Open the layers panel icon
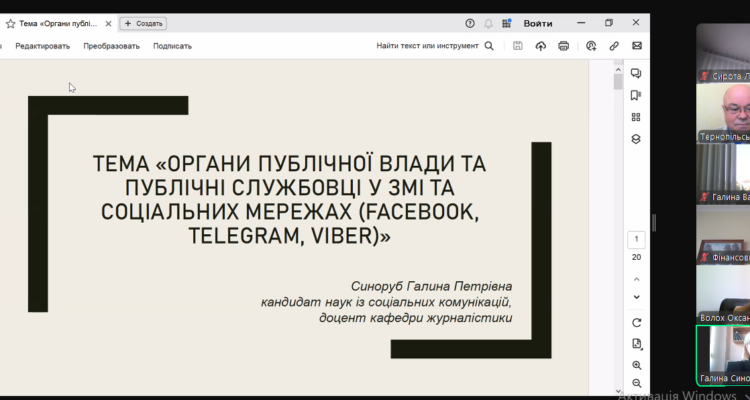The image size is (750, 400). (636, 139)
